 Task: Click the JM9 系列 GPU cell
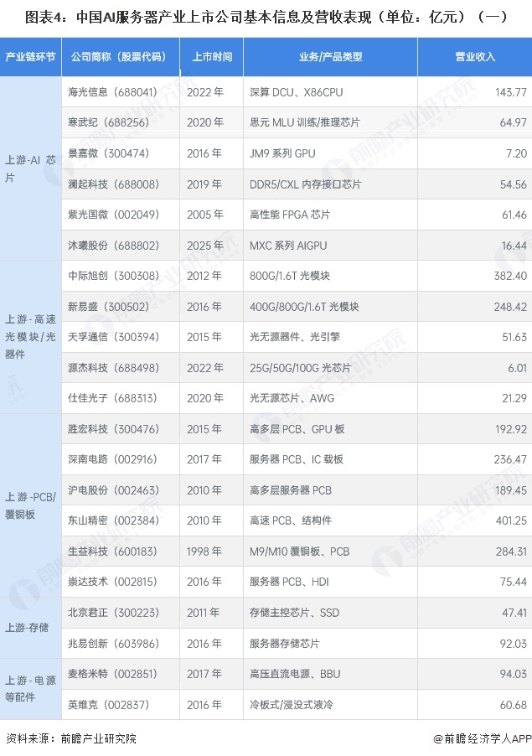[331, 153]
